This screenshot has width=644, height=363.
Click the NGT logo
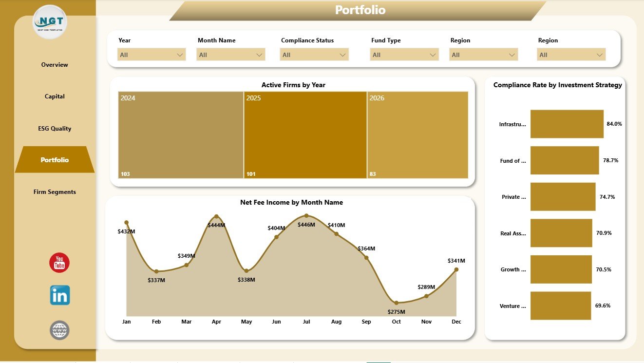click(50, 22)
